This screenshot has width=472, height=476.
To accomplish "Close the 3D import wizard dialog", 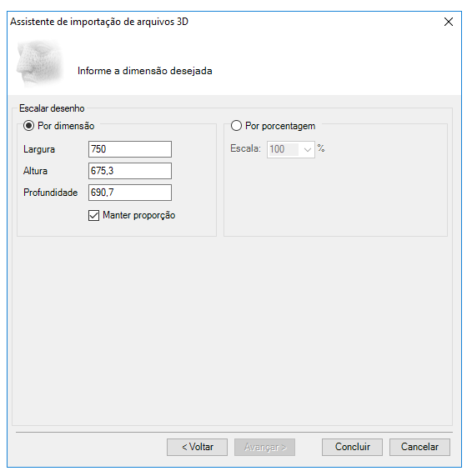I will (449, 22).
